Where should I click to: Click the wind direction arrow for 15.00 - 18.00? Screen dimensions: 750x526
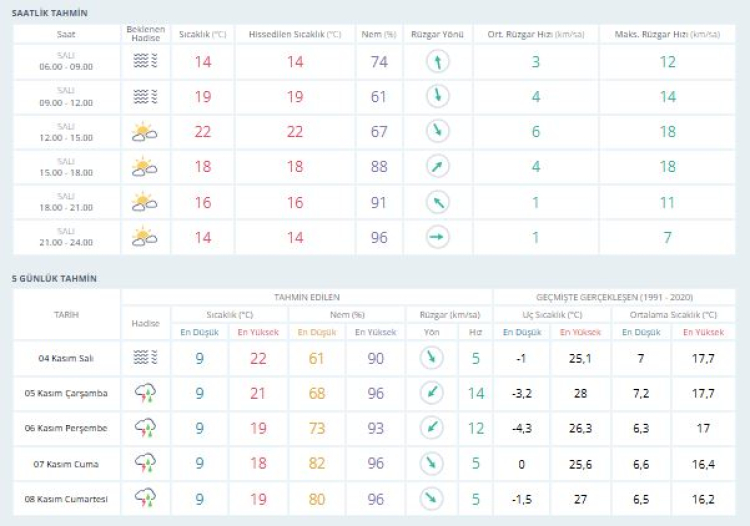(x=437, y=167)
